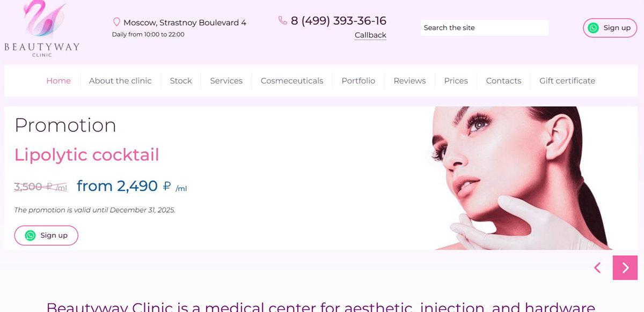Click WhatsApp icon in header Sign up
This screenshot has width=644, height=312.
click(593, 28)
